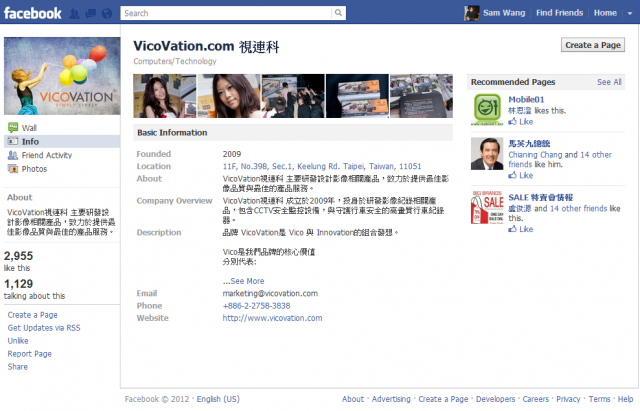640x411 pixels.
Task: Click Find Friends in top bar
Action: click(x=559, y=13)
